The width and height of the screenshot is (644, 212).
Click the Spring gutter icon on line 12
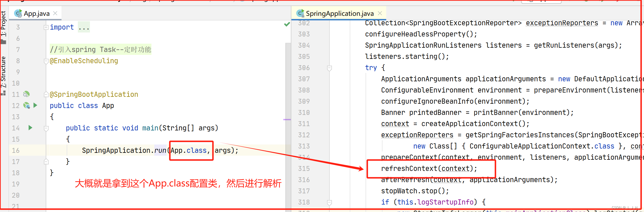click(27, 106)
